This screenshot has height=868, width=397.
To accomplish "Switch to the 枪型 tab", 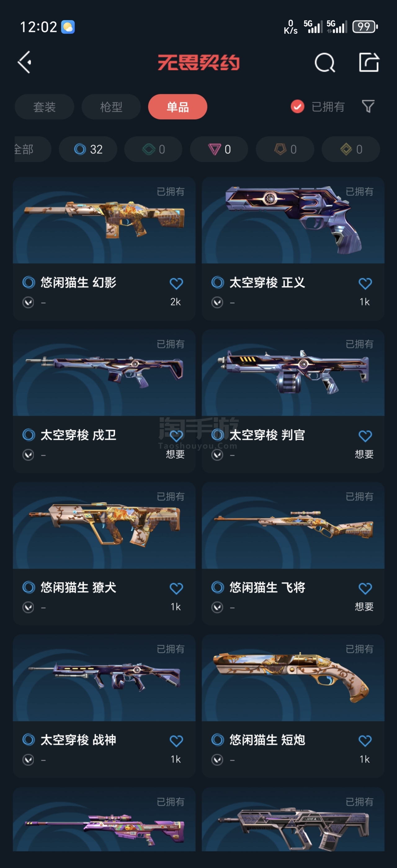I will point(111,107).
